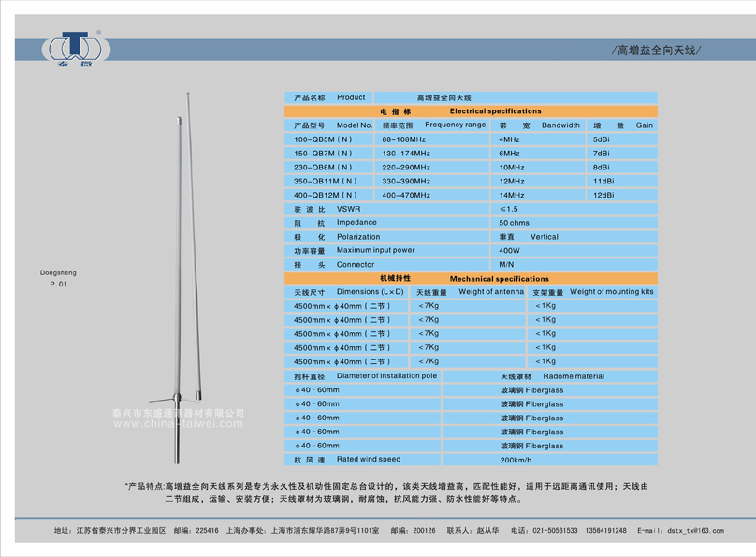
Task: Select the 150-QB7M(N) model row
Action: [x=323, y=154]
